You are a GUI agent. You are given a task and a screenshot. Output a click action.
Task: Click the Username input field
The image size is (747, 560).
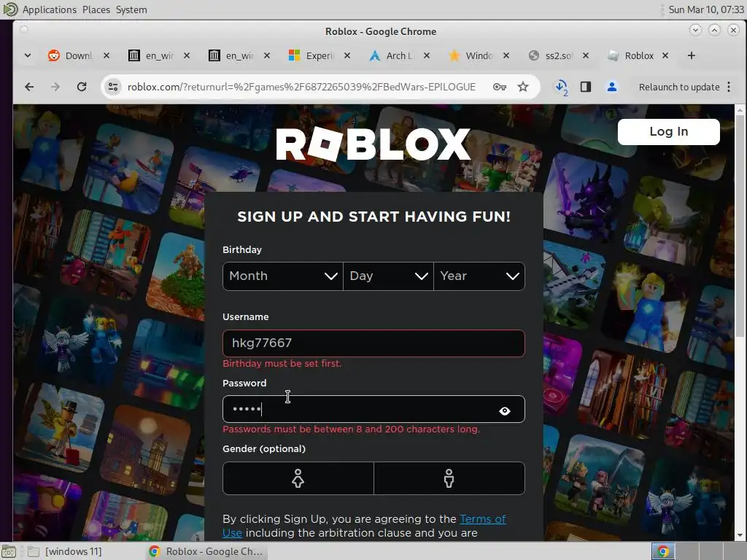click(373, 343)
